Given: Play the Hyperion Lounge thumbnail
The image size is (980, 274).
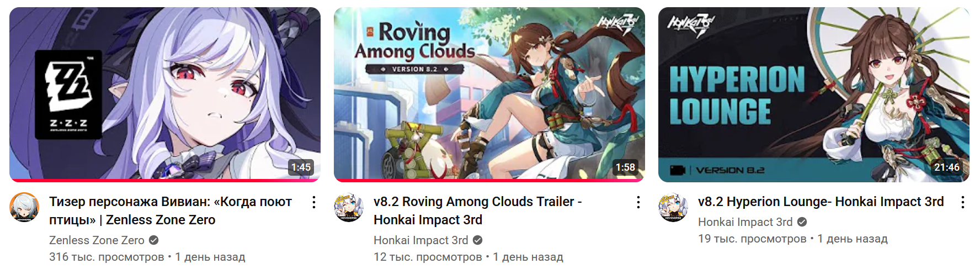Looking at the screenshot, I should [x=814, y=94].
